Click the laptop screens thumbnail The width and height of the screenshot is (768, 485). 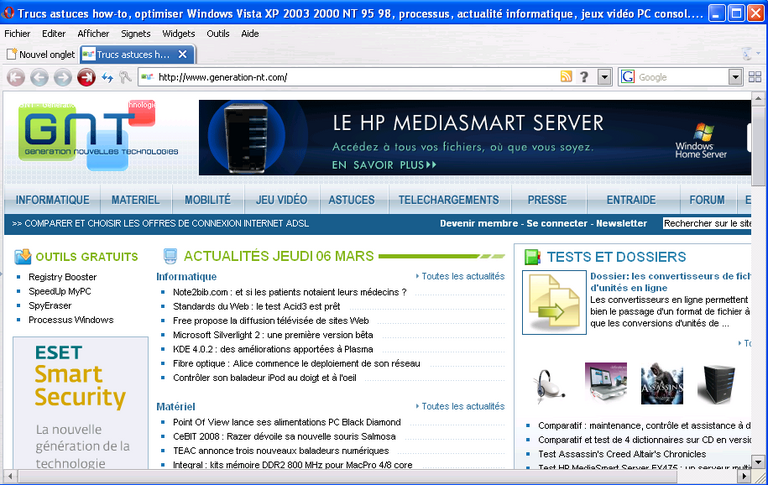pos(606,382)
